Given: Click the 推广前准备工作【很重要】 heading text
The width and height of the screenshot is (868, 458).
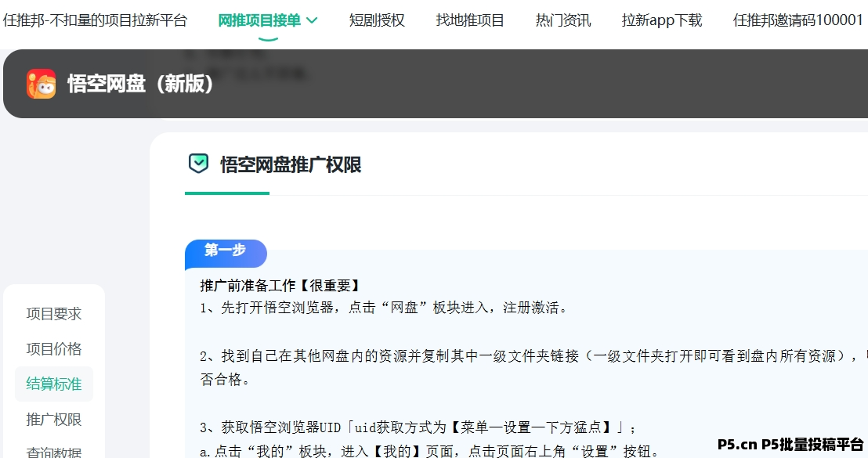Looking at the screenshot, I should 280,286.
